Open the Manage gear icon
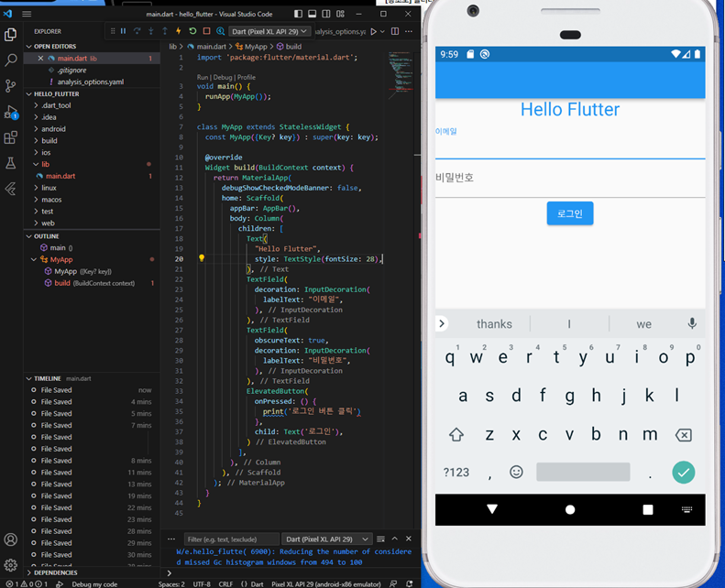Image resolution: width=725 pixels, height=588 pixels. 10,564
